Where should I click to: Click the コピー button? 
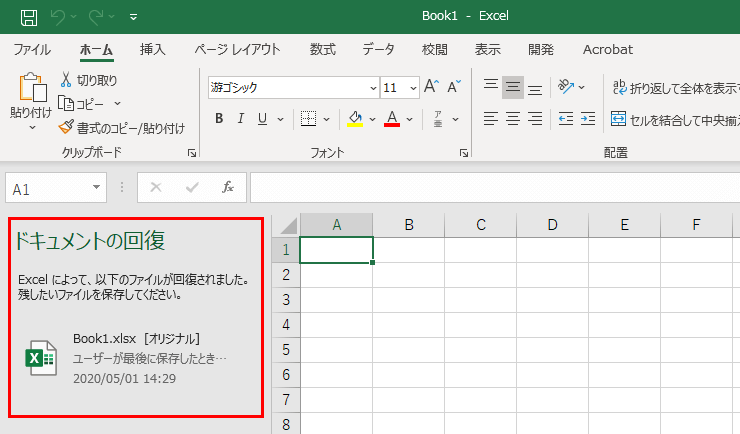(81, 103)
